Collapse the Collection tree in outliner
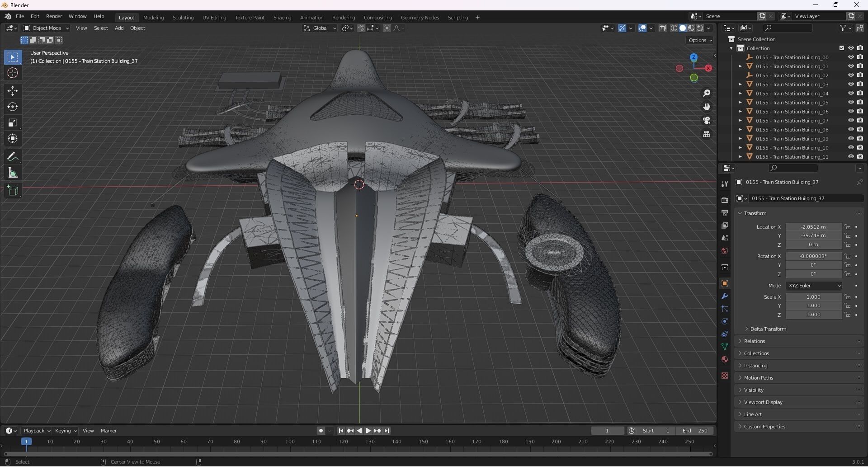Screen dimensions: 868x470 731,48
